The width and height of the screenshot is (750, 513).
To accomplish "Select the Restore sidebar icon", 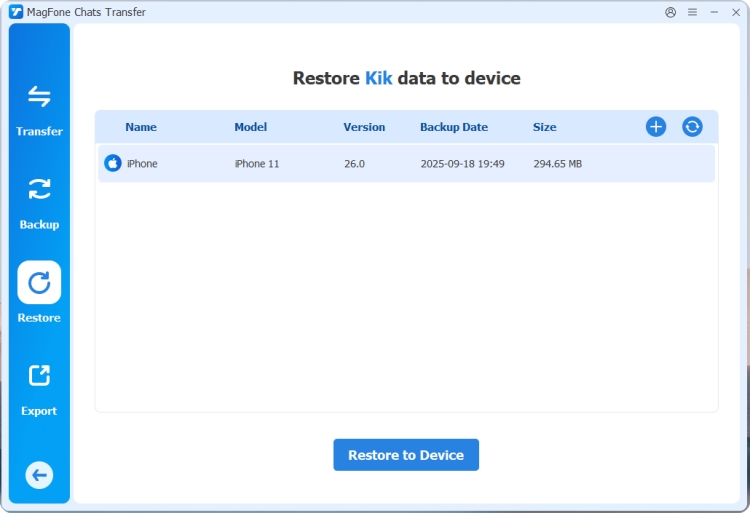I will [39, 283].
